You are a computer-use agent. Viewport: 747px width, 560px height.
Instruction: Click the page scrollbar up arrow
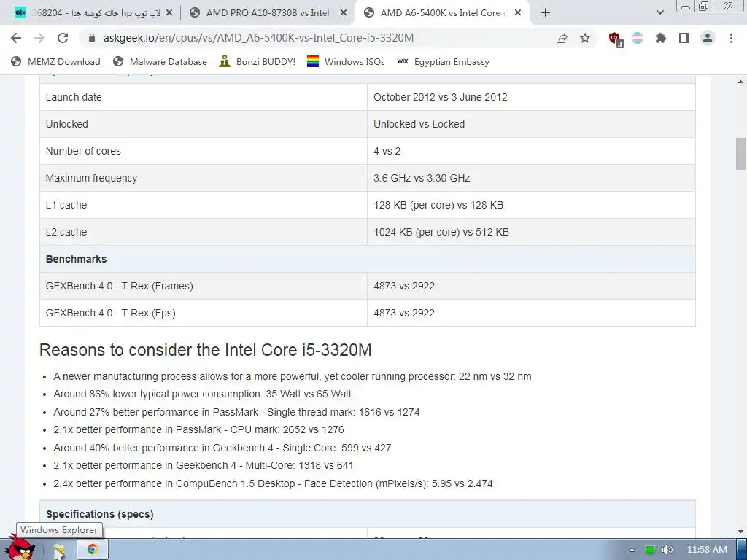tap(741, 82)
